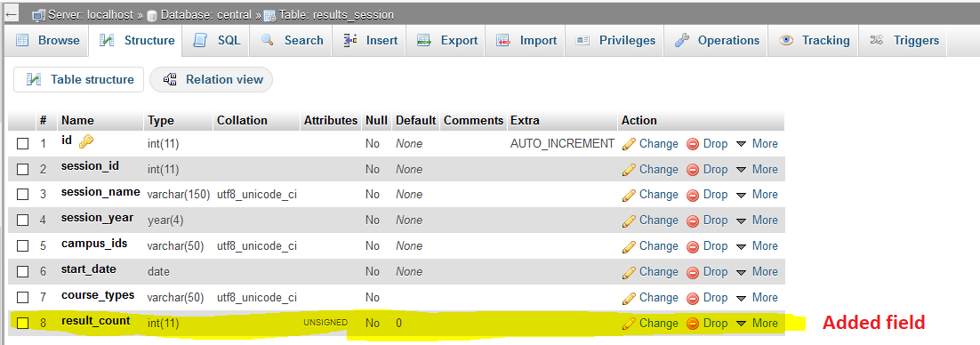980x345 pixels.
Task: Click the pencil icon for campus_ids
Action: pyautogui.click(x=630, y=246)
